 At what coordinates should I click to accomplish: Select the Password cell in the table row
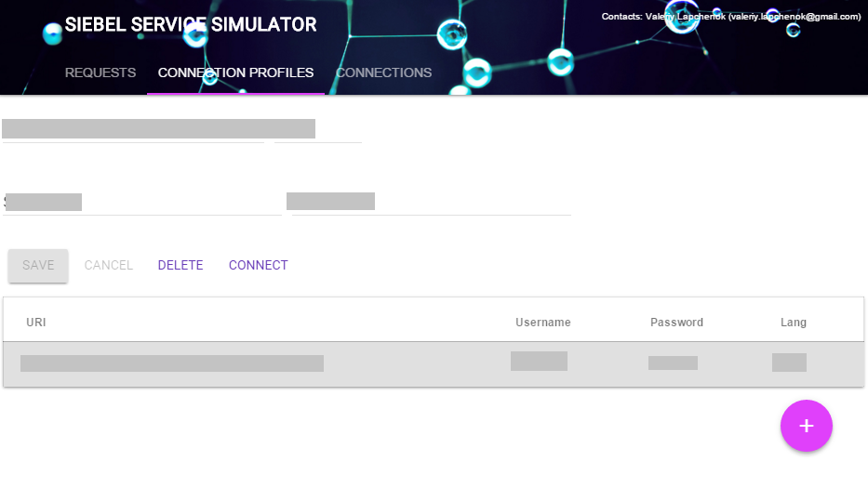674,363
